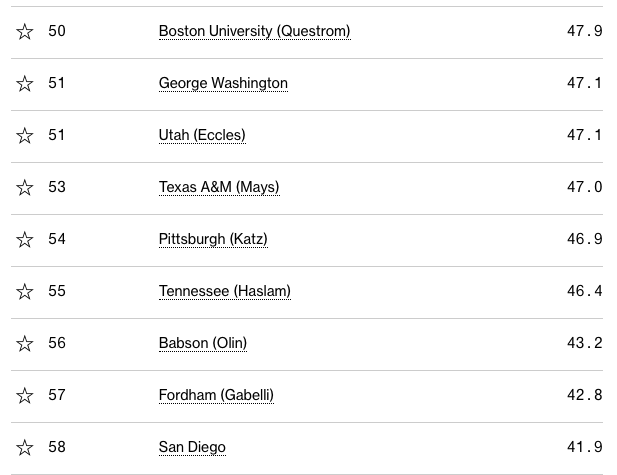The image size is (617, 475).
Task: Open the Pittsburgh (Katz) profile link
Action: click(x=213, y=239)
